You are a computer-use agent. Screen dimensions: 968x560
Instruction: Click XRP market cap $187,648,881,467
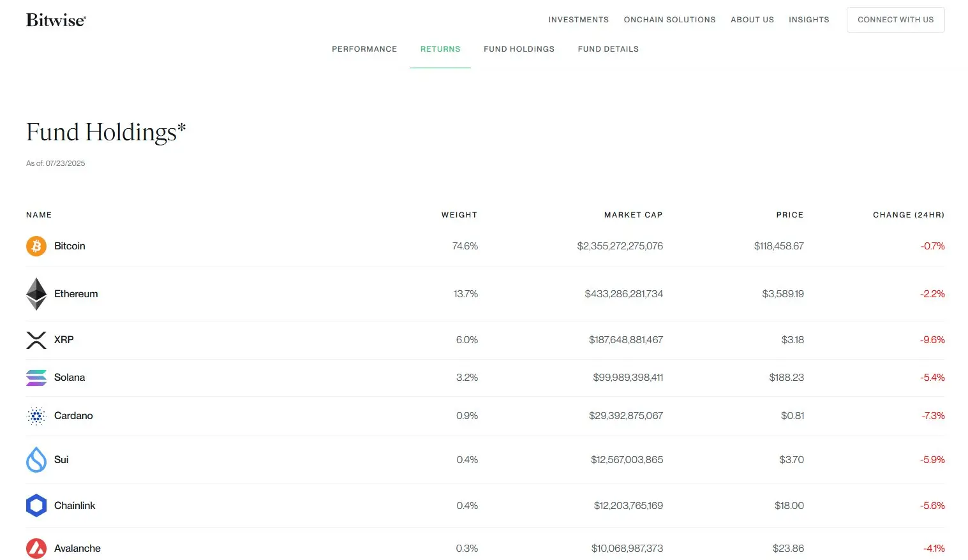coord(626,340)
